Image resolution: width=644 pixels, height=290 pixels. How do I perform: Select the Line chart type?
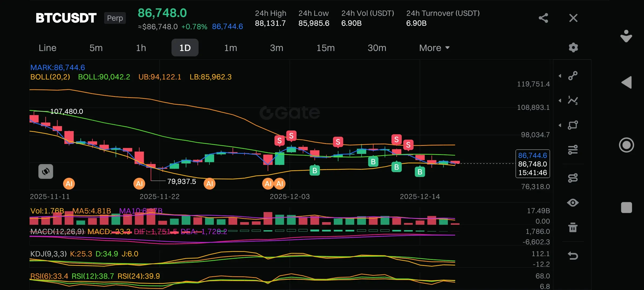click(x=47, y=48)
